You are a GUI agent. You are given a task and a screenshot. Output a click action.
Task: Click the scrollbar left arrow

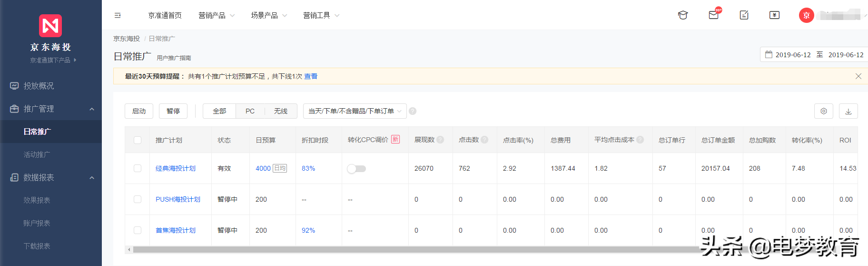click(x=129, y=250)
